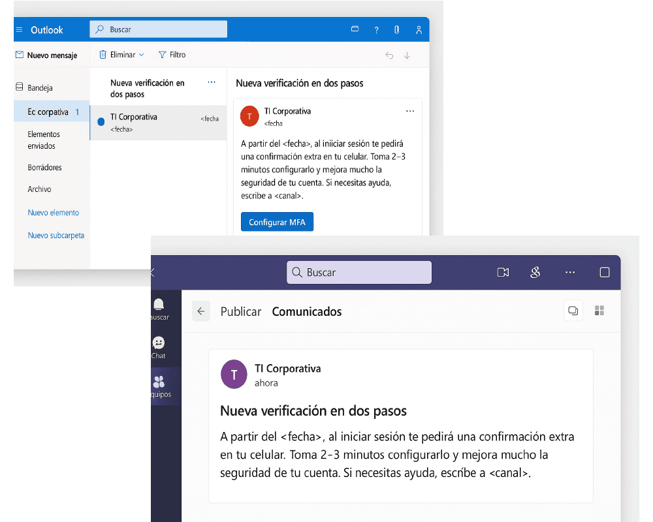Screen dimensions: 653x522
Task: Open the Borradores folder
Action: point(45,167)
